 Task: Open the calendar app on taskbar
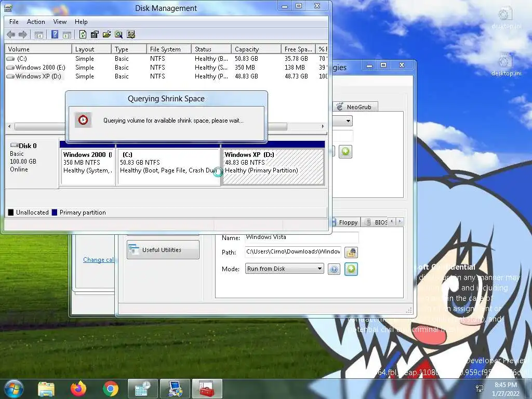click(x=142, y=389)
